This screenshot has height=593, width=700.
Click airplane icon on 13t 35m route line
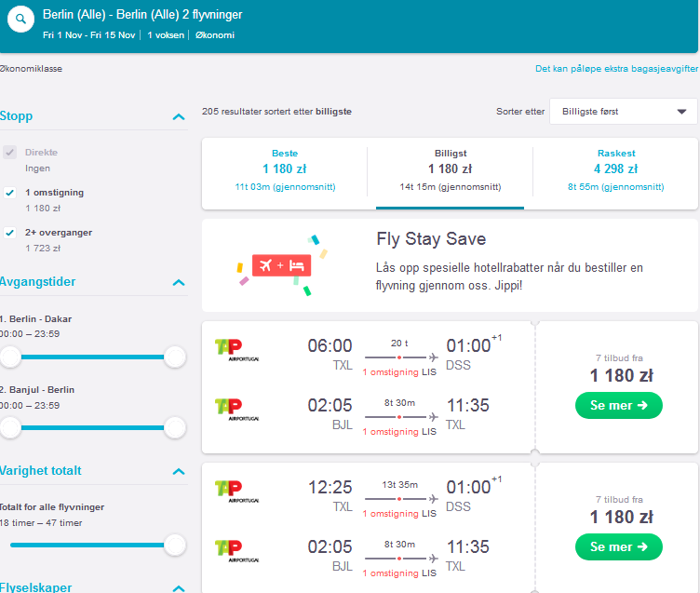tap(433, 499)
